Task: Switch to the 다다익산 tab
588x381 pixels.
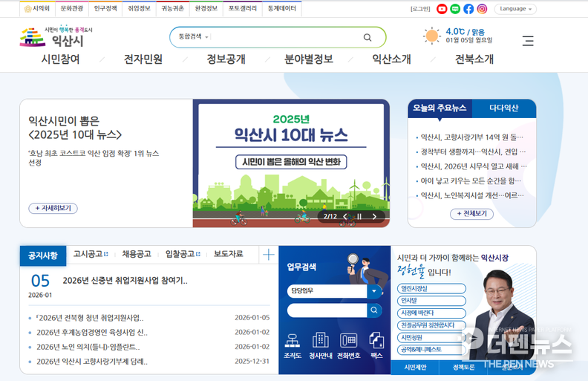Action: pos(503,108)
